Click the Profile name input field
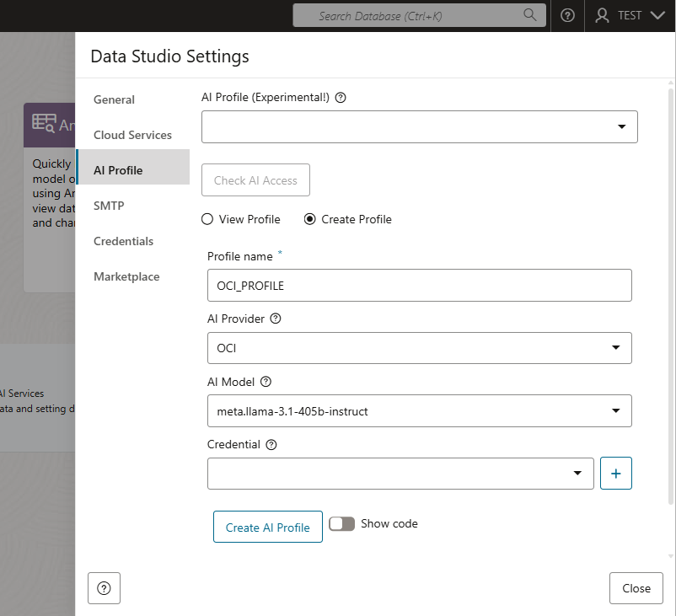The height and width of the screenshot is (616, 676). click(x=419, y=286)
